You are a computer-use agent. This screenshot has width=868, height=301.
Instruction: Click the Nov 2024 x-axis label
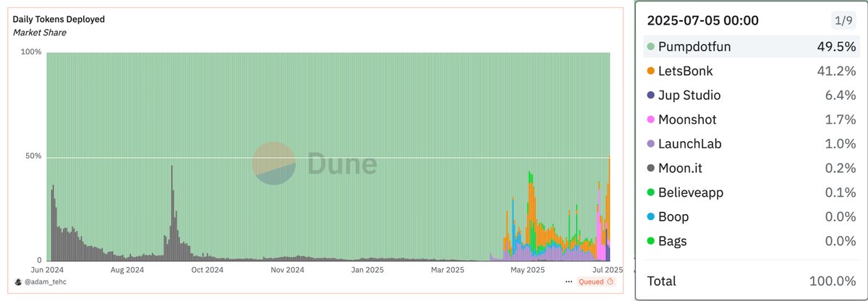[288, 270]
